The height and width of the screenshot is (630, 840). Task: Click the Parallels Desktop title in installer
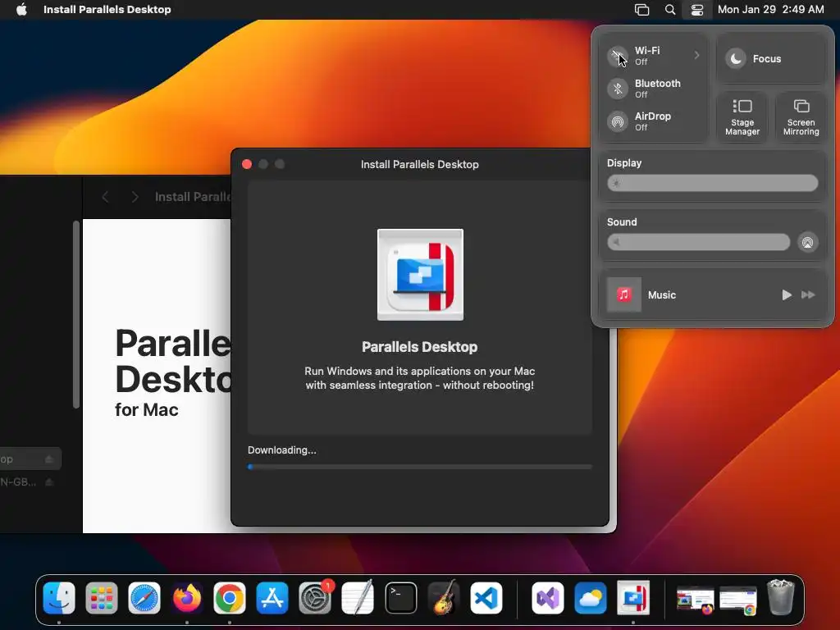(419, 347)
